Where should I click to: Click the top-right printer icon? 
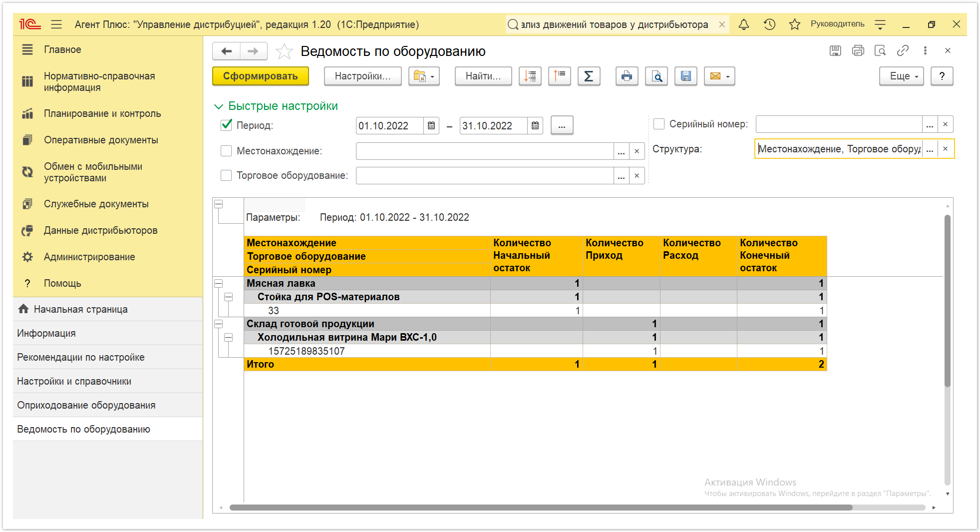[858, 50]
